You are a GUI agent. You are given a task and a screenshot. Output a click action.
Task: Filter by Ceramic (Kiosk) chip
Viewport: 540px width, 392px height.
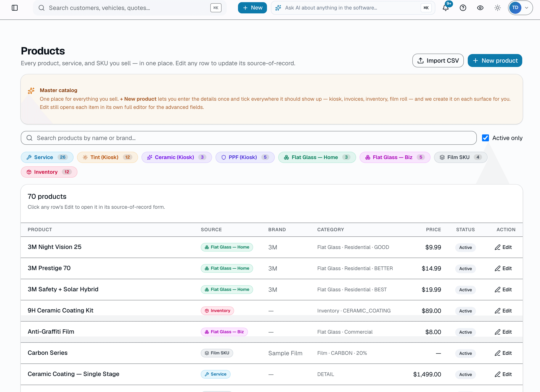[177, 157]
